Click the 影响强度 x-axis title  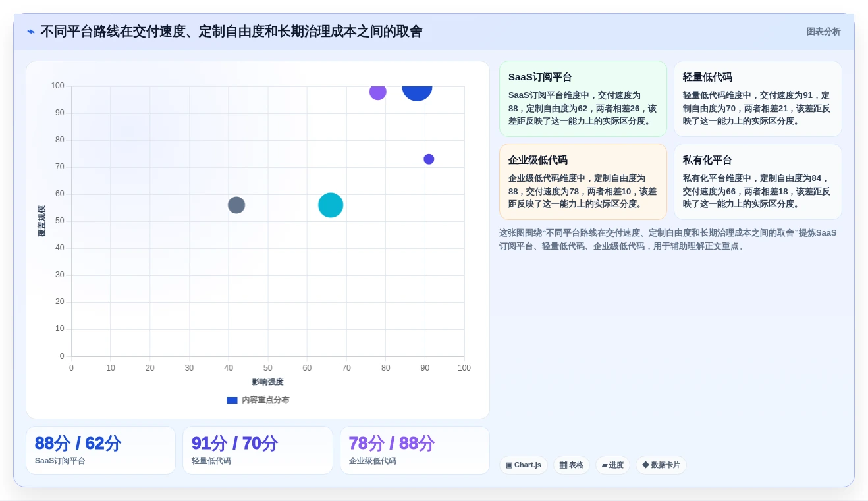click(x=267, y=382)
